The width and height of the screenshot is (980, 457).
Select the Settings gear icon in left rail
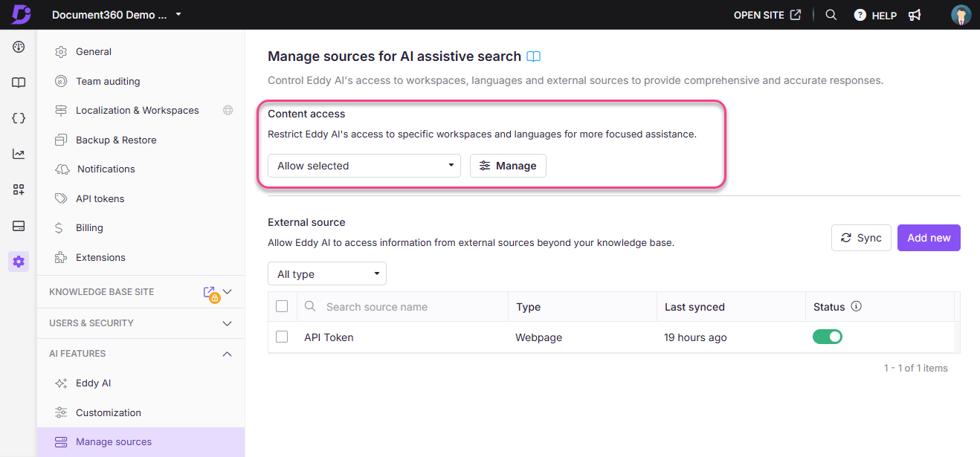point(19,262)
